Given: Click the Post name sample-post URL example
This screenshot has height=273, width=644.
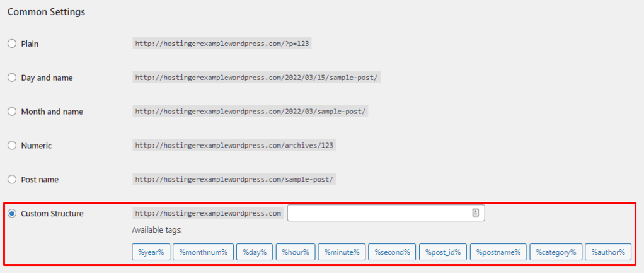Looking at the screenshot, I should pyautogui.click(x=234, y=180).
